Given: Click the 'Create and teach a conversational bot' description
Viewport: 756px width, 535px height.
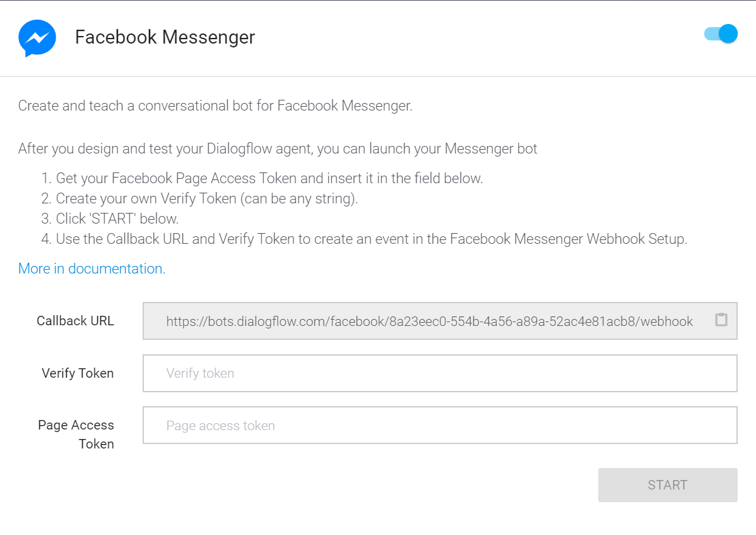Looking at the screenshot, I should 215,105.
